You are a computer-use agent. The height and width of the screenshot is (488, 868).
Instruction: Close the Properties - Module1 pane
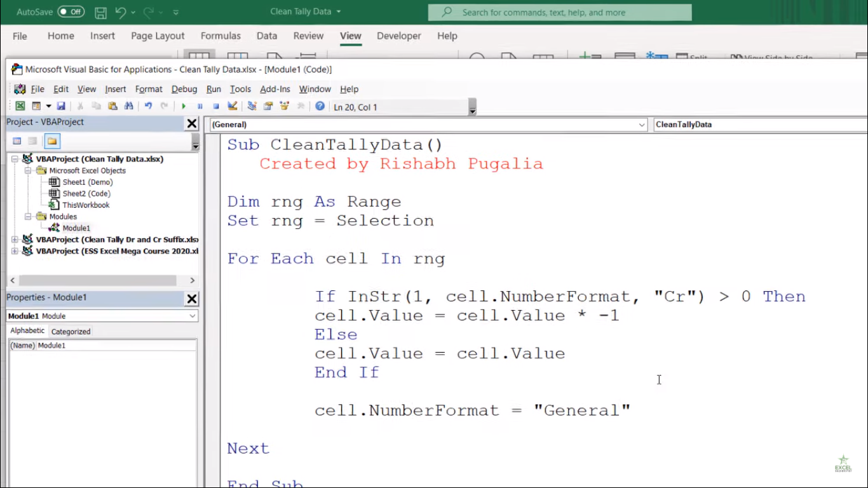coord(192,299)
